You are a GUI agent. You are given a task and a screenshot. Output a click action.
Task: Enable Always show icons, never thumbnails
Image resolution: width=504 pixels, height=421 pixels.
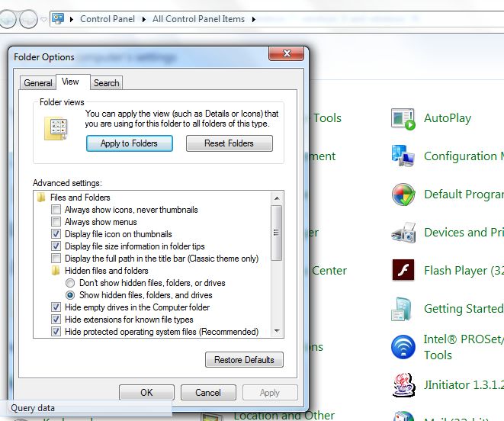click(56, 210)
